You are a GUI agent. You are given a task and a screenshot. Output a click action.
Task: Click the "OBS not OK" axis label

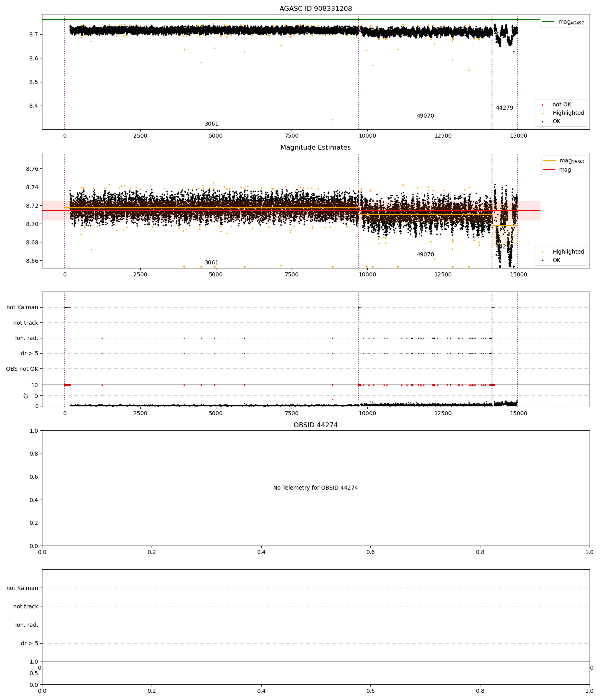tap(22, 369)
